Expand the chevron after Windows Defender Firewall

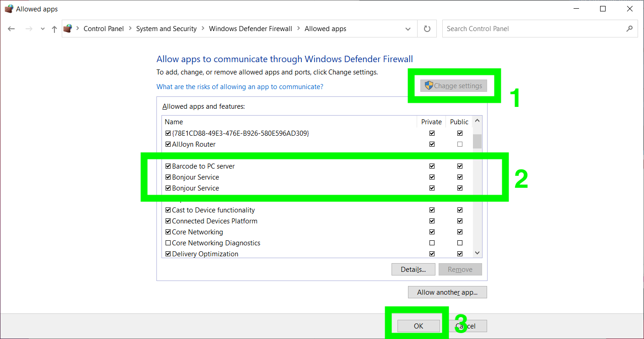pos(299,28)
